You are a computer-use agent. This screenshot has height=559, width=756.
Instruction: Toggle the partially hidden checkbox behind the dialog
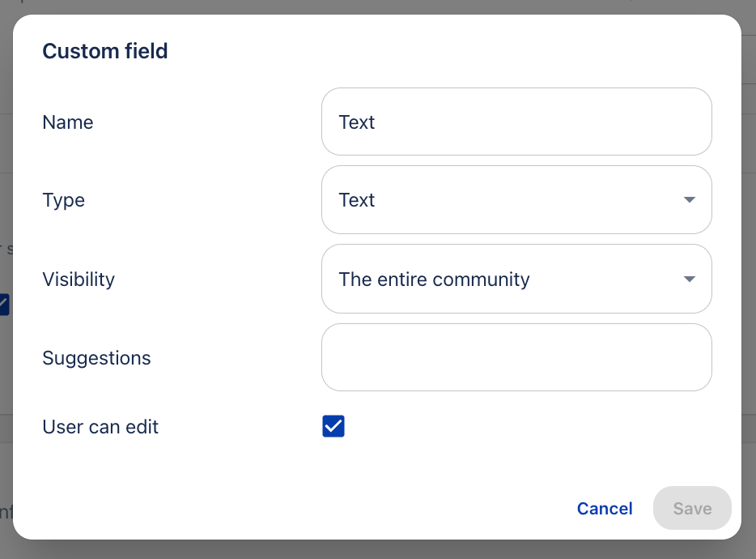(4, 305)
